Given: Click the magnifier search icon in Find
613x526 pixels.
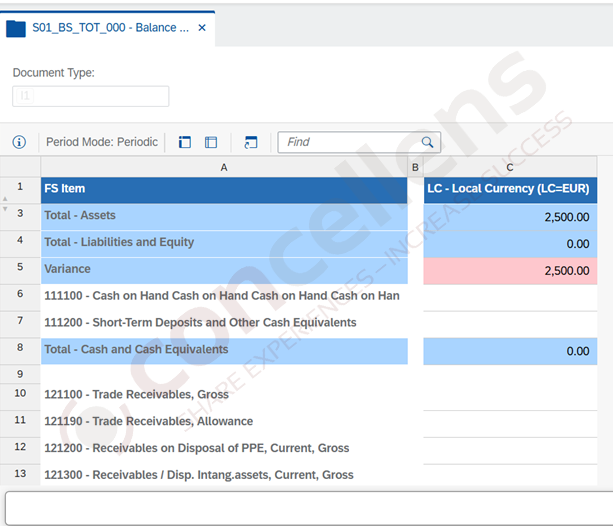Looking at the screenshot, I should pos(427,142).
